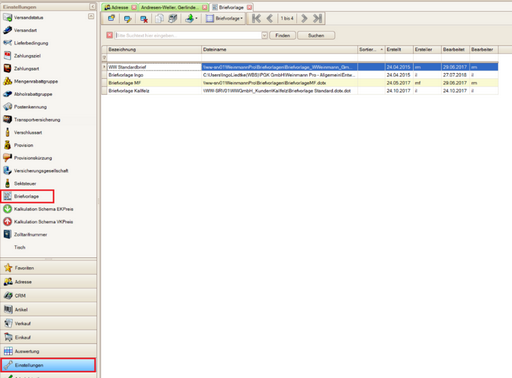Sort by Erstellt column header
The width and height of the screenshot is (512, 378).
pyautogui.click(x=399, y=49)
